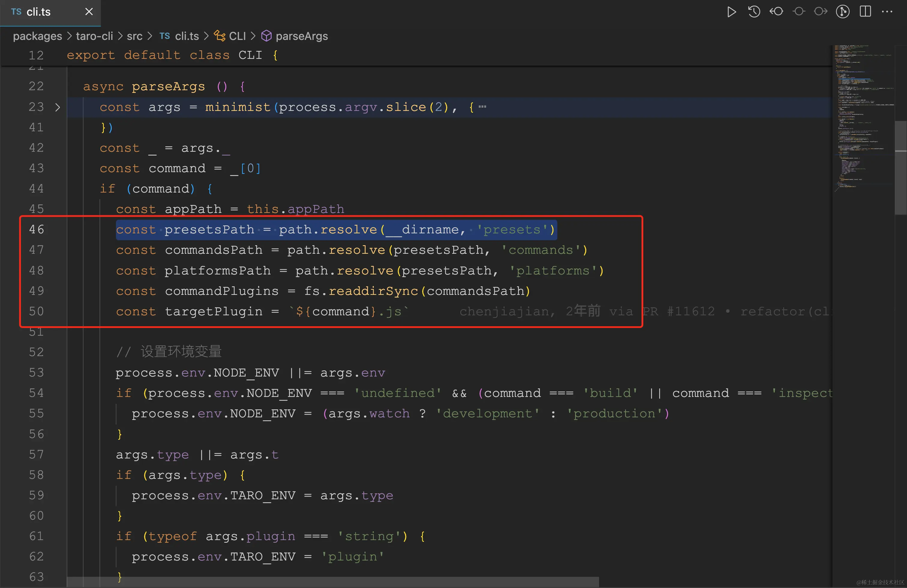This screenshot has height=588, width=907.
Task: Open changes with next revision
Action: (x=821, y=12)
